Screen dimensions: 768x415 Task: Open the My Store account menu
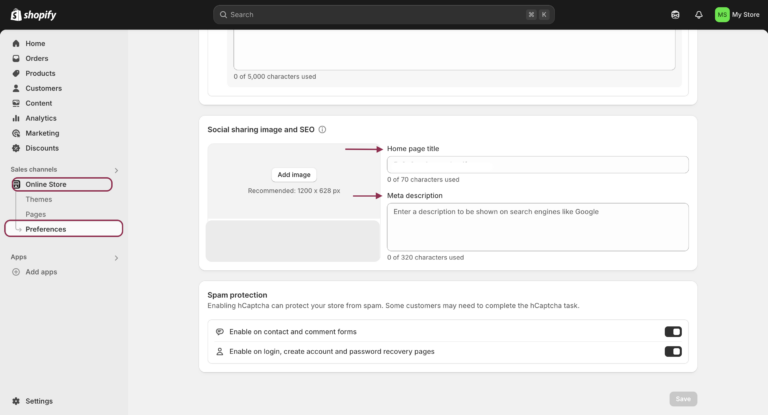click(737, 15)
